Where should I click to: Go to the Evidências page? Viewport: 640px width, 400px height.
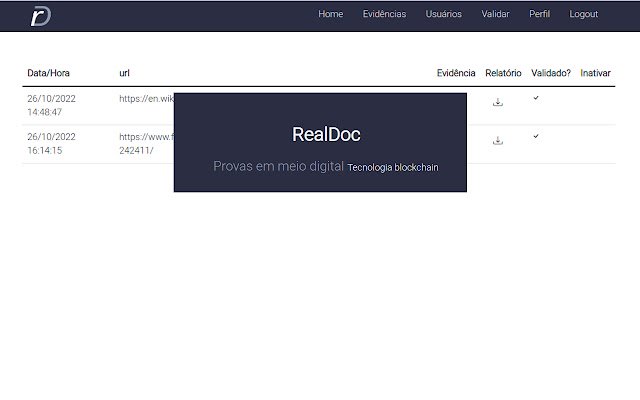pyautogui.click(x=384, y=14)
